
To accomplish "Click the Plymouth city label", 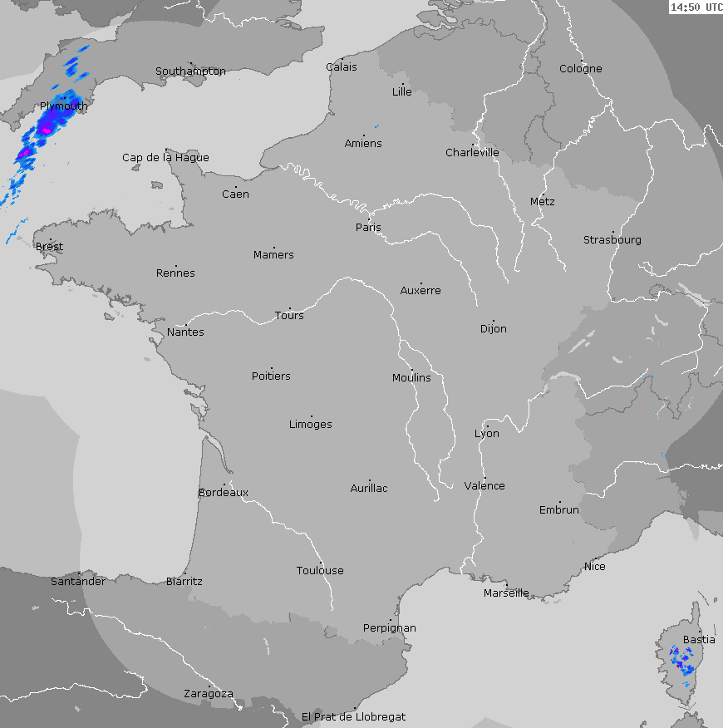I will click(63, 106).
